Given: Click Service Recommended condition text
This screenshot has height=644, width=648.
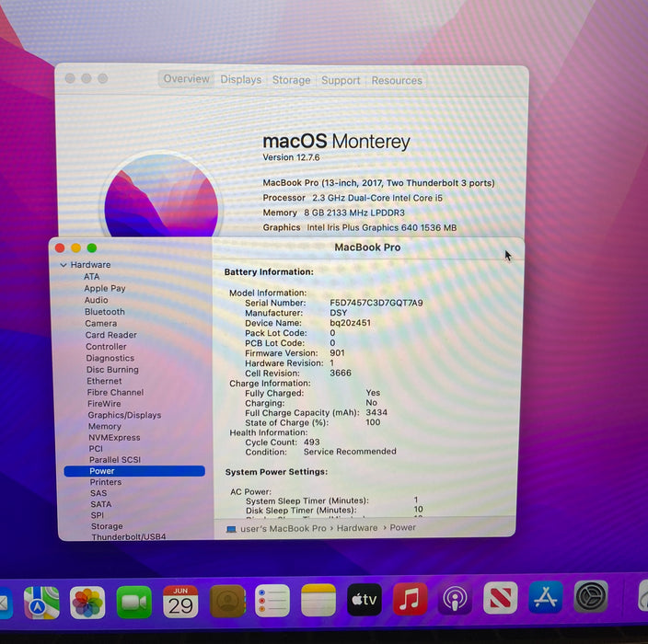Looking at the screenshot, I should pyautogui.click(x=350, y=452).
